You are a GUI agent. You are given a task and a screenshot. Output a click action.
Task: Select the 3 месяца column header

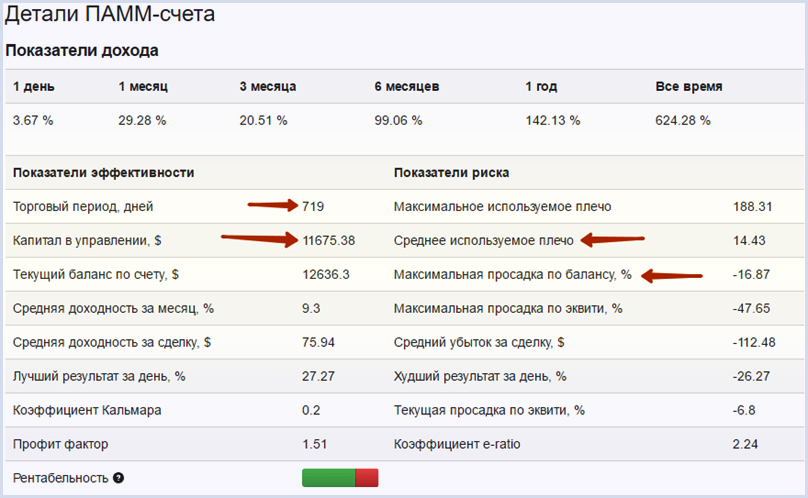267,87
